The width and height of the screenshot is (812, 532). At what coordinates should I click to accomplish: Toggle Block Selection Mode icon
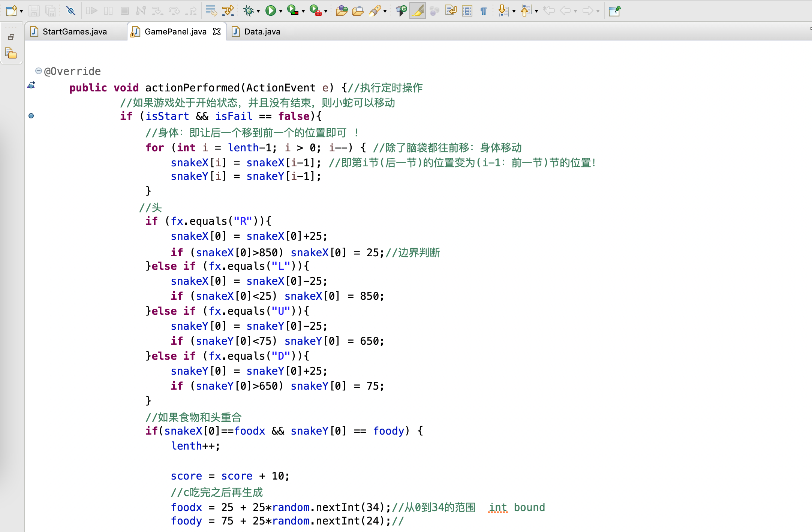pos(467,11)
